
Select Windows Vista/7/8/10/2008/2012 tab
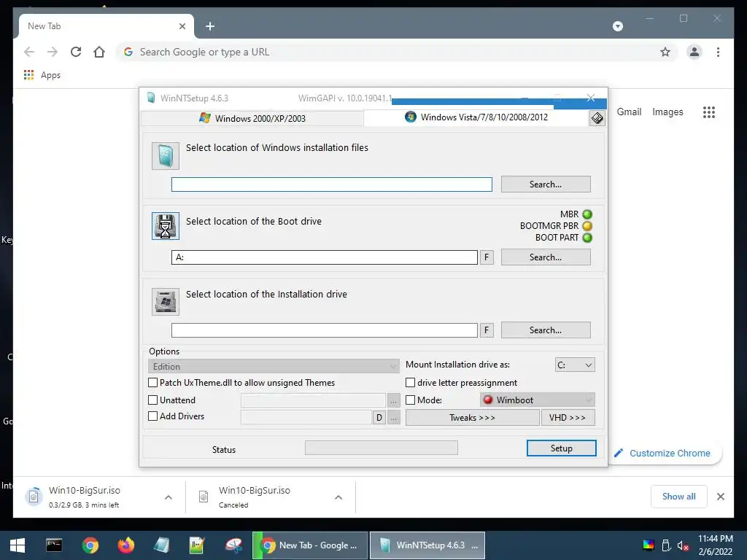476,117
